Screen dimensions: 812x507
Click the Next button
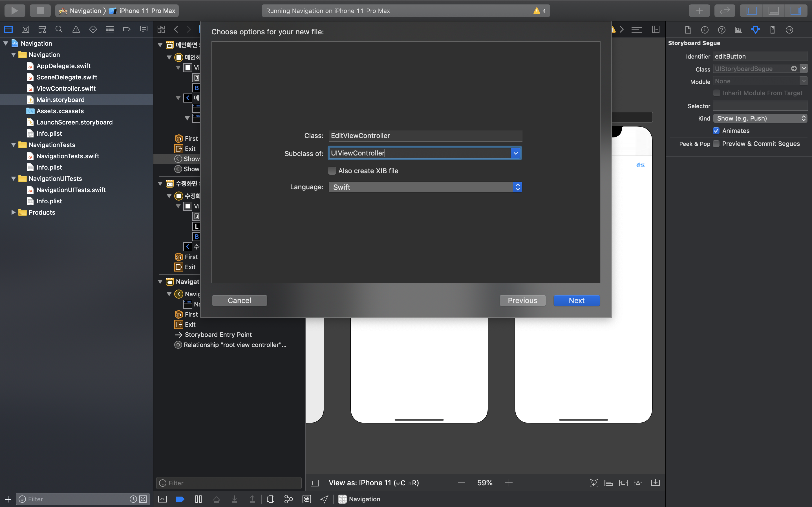[x=577, y=301]
